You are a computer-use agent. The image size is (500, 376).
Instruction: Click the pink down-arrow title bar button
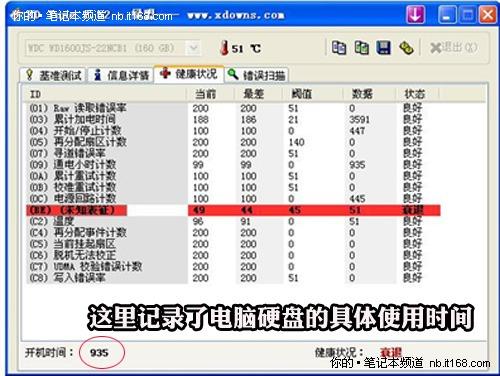click(415, 15)
